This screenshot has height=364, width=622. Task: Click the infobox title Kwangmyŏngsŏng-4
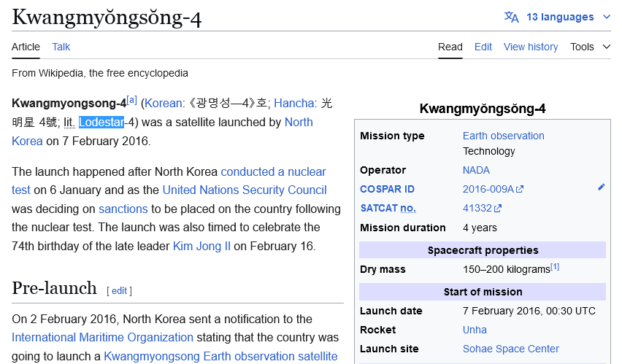[x=483, y=109]
